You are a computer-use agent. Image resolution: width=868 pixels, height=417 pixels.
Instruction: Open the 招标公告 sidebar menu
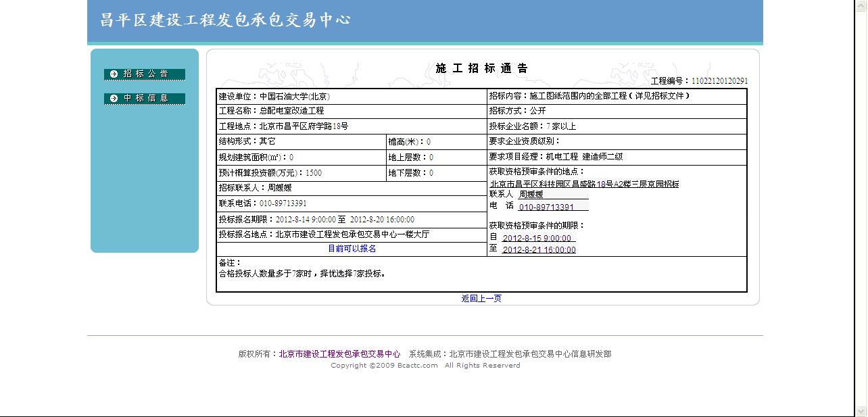click(x=145, y=74)
